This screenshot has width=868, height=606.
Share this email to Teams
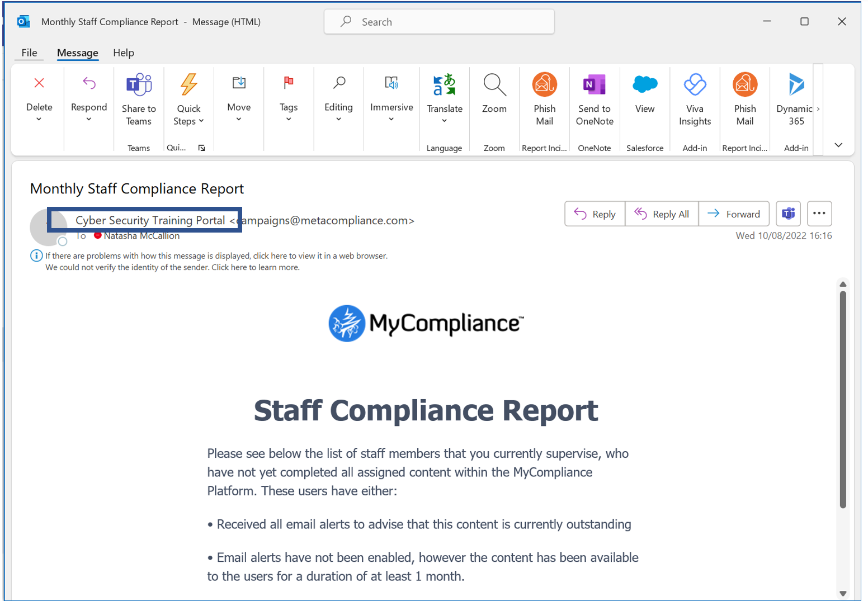click(x=139, y=100)
